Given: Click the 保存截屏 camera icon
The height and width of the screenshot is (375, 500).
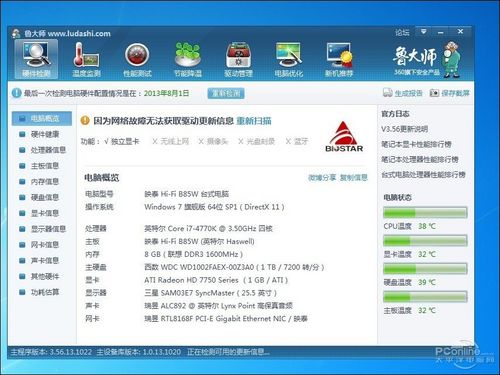Looking at the screenshot, I should tap(434, 93).
